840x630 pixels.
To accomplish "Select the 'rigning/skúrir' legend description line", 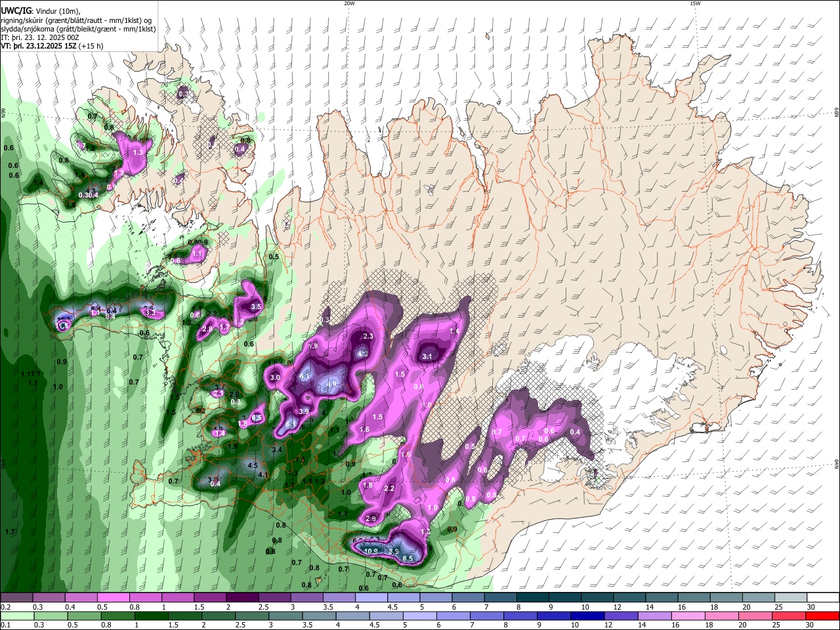I will [x=76, y=20].
